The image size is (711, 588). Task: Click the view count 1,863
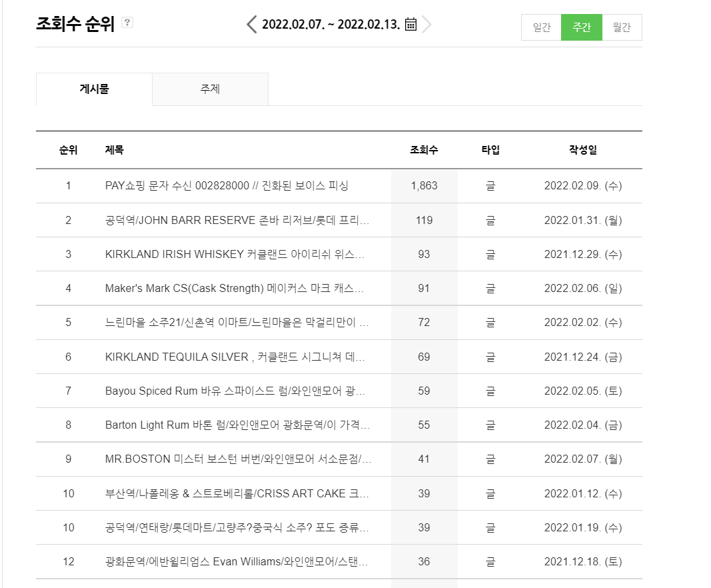424,185
